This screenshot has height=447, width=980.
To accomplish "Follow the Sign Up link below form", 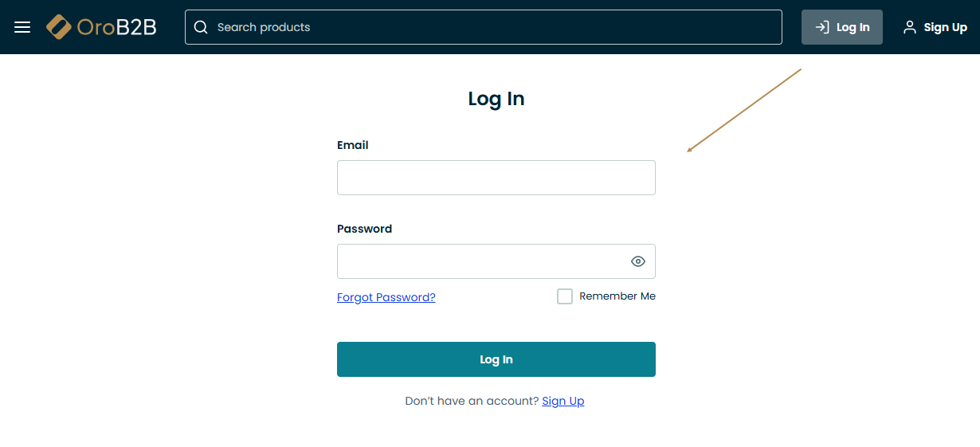I will click(563, 401).
